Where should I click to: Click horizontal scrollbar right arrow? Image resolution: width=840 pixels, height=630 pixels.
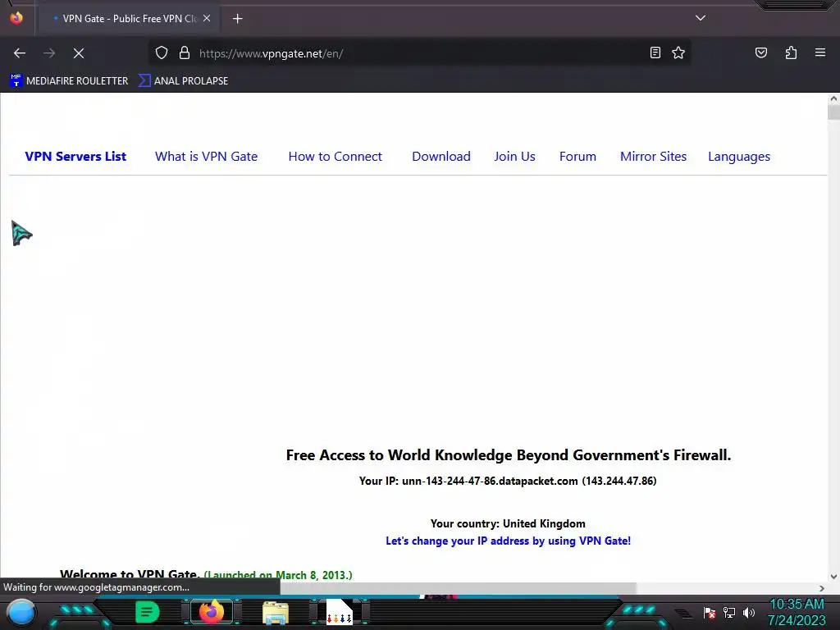pos(822,588)
